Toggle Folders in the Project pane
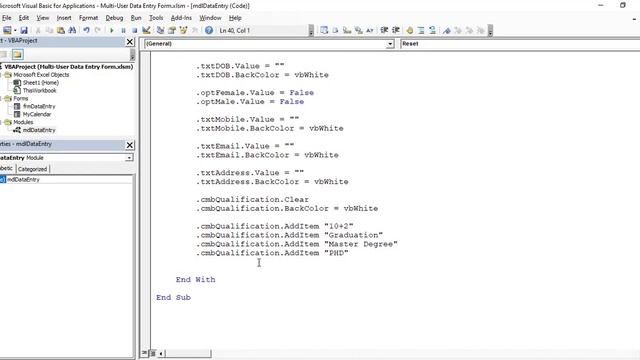 coord(17,54)
